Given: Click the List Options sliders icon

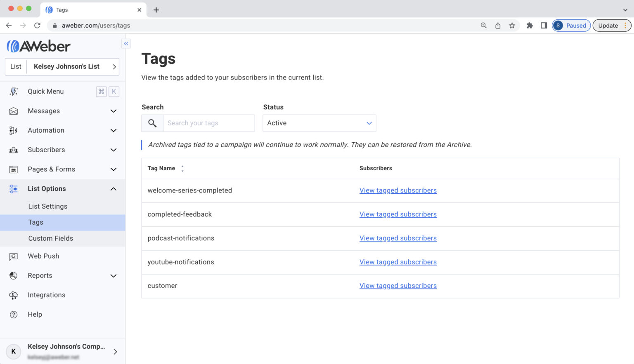Looking at the screenshot, I should [x=14, y=188].
